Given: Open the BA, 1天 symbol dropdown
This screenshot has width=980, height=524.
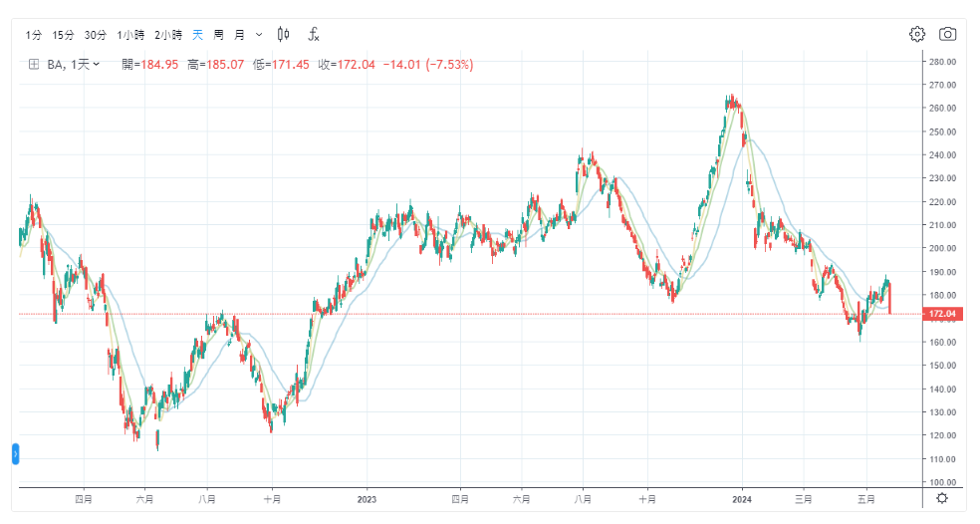Looking at the screenshot, I should (x=74, y=65).
